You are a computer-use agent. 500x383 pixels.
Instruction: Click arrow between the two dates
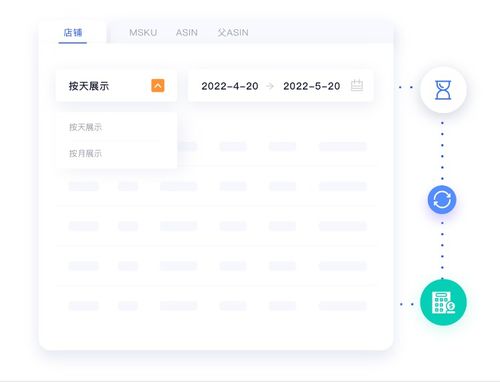pos(270,86)
